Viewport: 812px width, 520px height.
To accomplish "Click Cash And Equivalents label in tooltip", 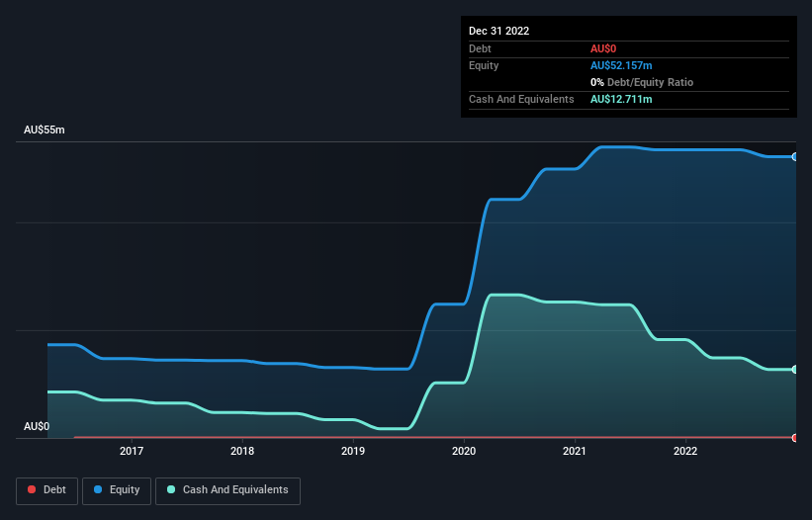I will tap(521, 99).
